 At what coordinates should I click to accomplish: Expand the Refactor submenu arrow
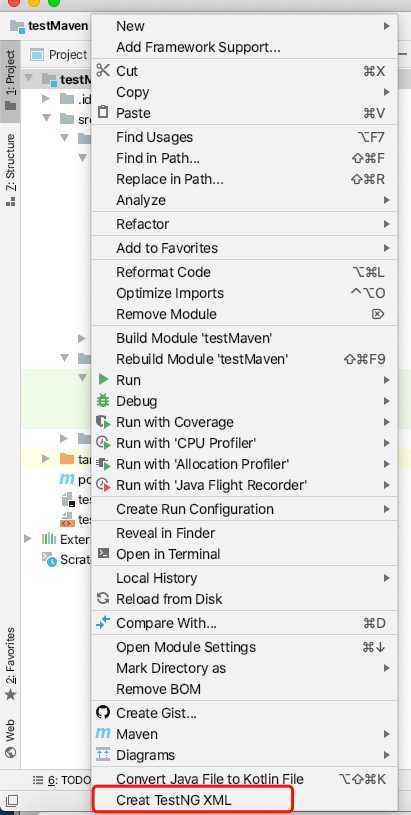[x=387, y=224]
